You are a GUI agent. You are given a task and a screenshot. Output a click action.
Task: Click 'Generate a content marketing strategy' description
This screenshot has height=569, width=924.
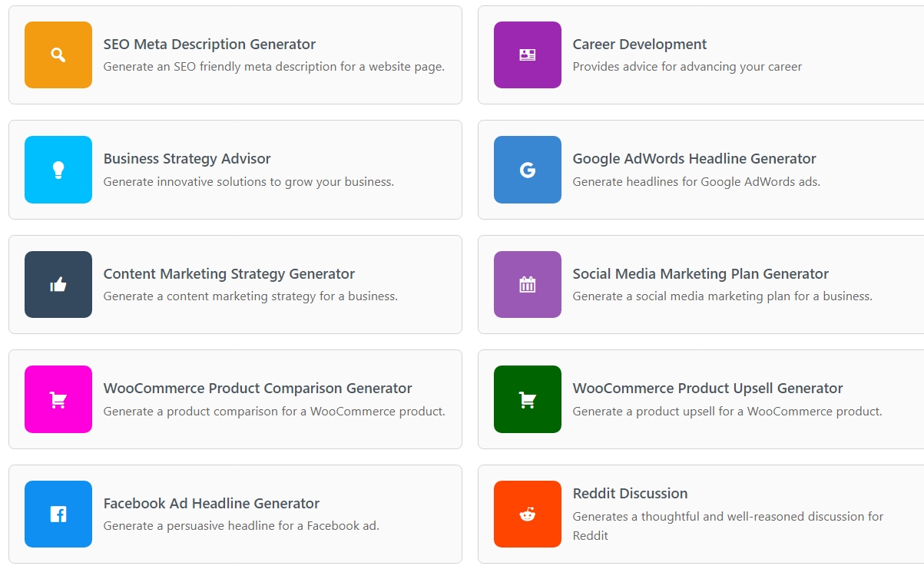pyautogui.click(x=250, y=296)
